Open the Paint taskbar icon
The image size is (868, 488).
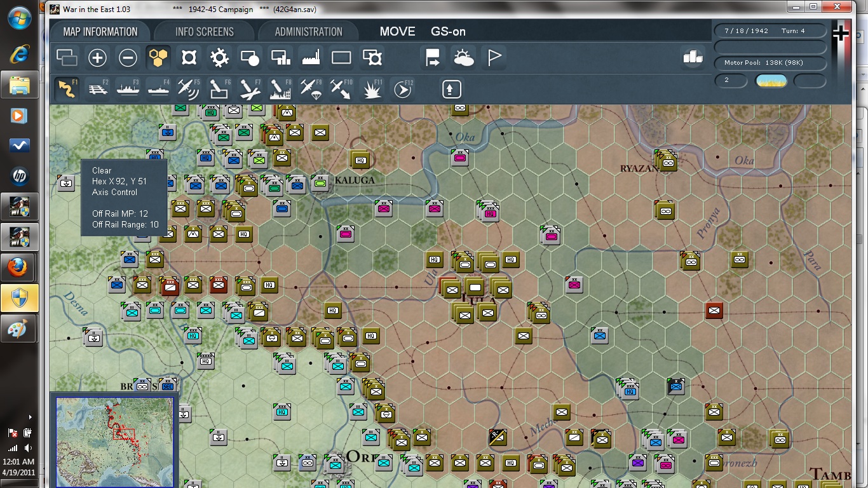click(19, 329)
